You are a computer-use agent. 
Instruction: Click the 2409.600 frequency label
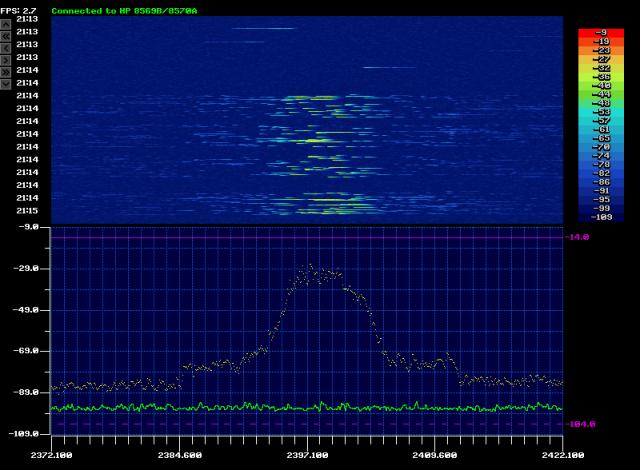point(435,455)
